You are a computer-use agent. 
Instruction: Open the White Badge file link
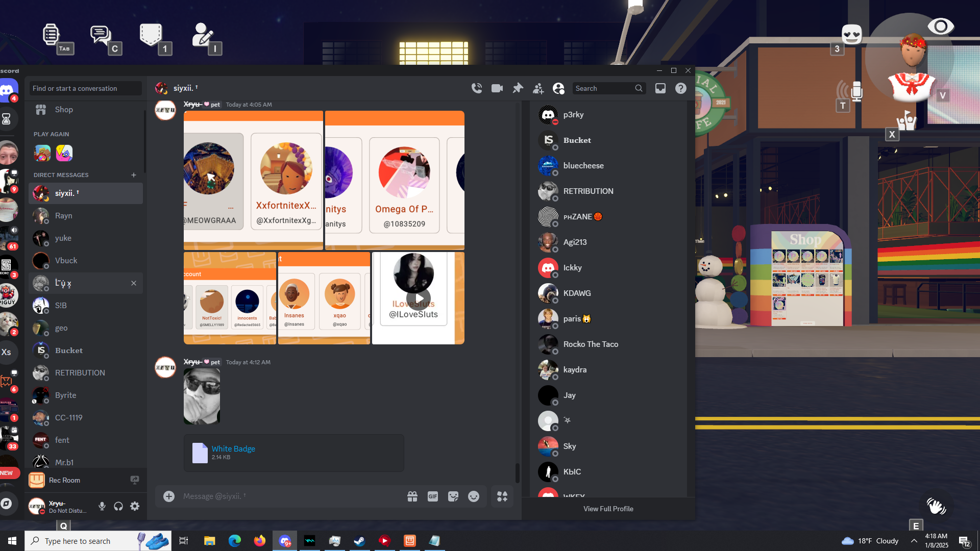pyautogui.click(x=233, y=448)
